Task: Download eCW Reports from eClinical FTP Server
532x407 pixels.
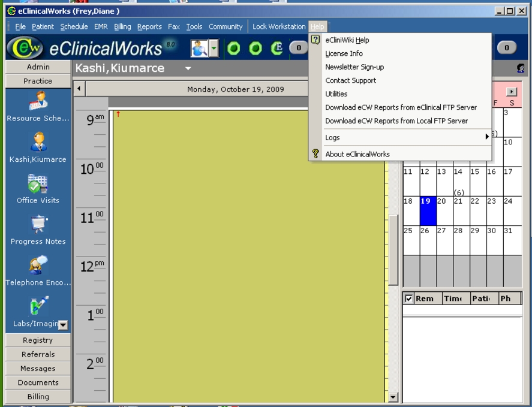Action: 401,107
